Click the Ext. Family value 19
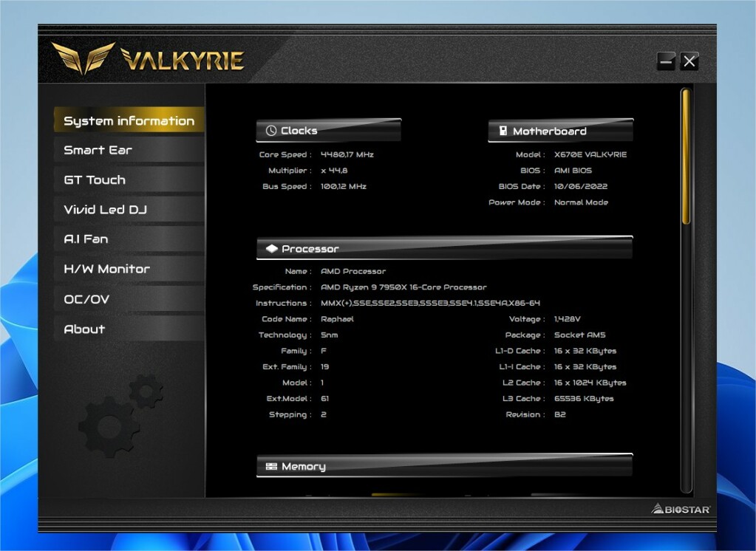This screenshot has height=551, width=756. [325, 366]
